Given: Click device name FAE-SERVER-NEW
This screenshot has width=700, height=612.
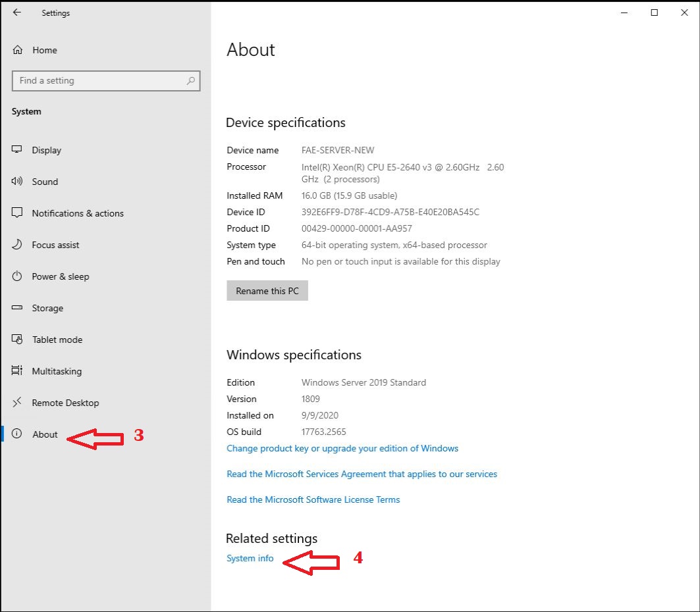Looking at the screenshot, I should 338,150.
